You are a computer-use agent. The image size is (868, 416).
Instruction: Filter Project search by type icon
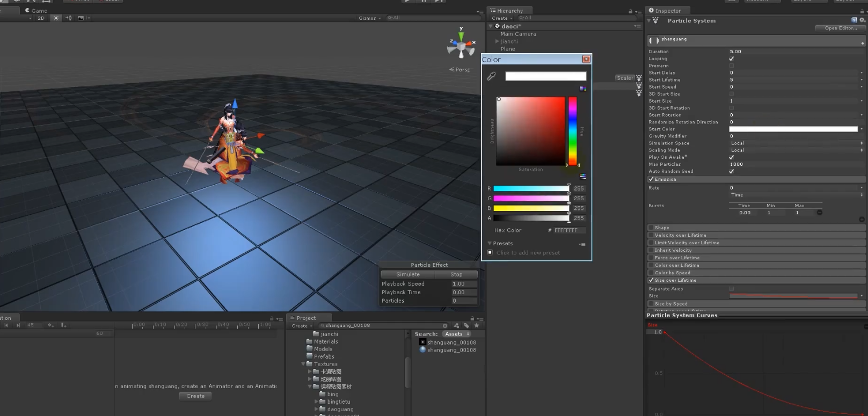pyautogui.click(x=456, y=325)
